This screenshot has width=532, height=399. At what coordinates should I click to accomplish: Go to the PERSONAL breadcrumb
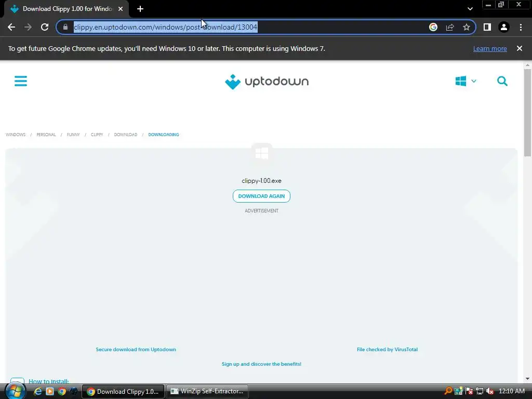click(x=46, y=135)
